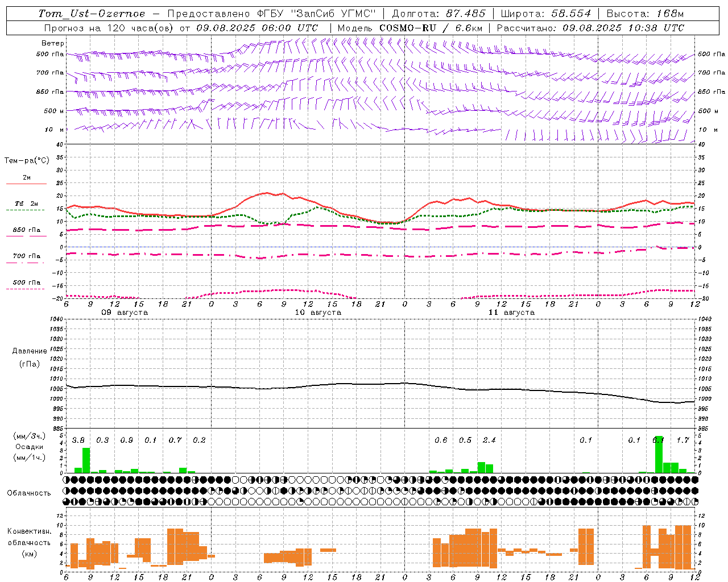Viewport: 728px width, 582px height.
Task: Select the forecast start time 09.08.2025 06:00 UTC
Action: click(x=257, y=28)
